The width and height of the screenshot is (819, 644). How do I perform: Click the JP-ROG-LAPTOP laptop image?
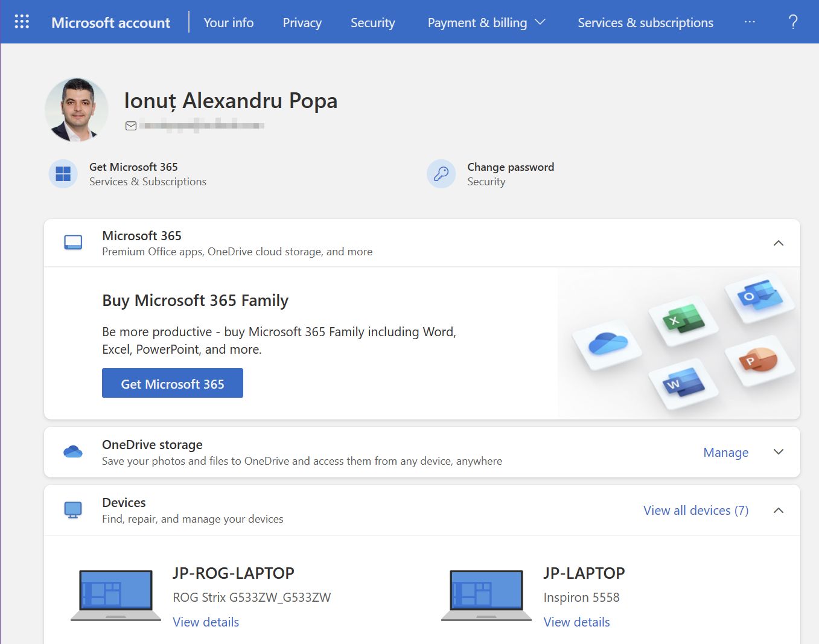point(116,596)
